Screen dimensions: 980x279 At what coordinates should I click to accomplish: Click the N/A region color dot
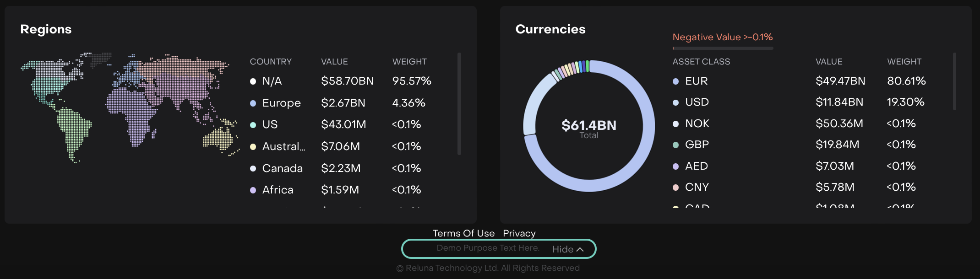[253, 81]
